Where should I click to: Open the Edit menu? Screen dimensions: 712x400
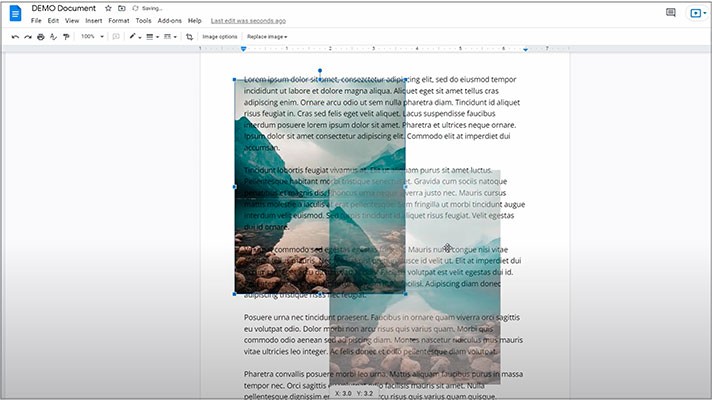point(53,21)
